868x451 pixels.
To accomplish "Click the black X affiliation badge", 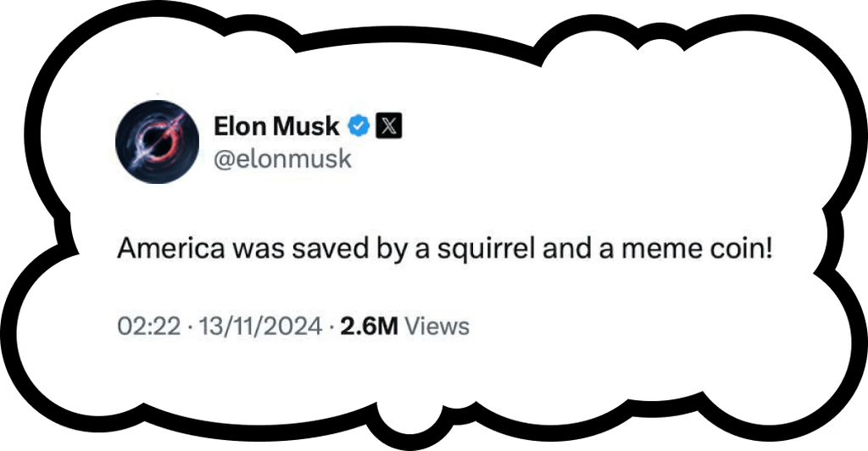I will pos(387,127).
